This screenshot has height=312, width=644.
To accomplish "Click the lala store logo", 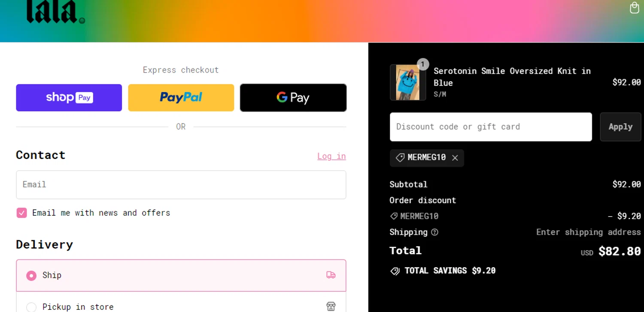I will [56, 12].
